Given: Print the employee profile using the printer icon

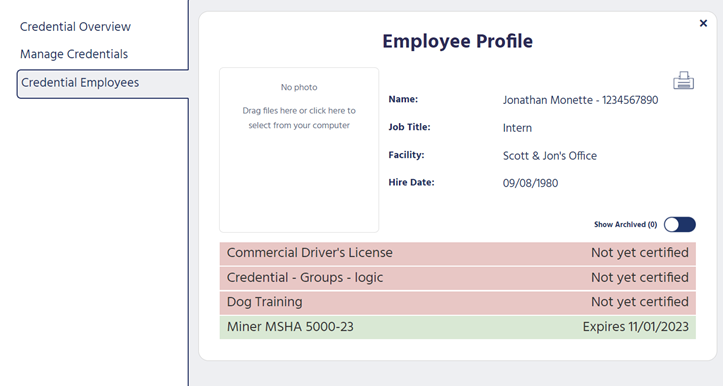Looking at the screenshot, I should pos(683,80).
